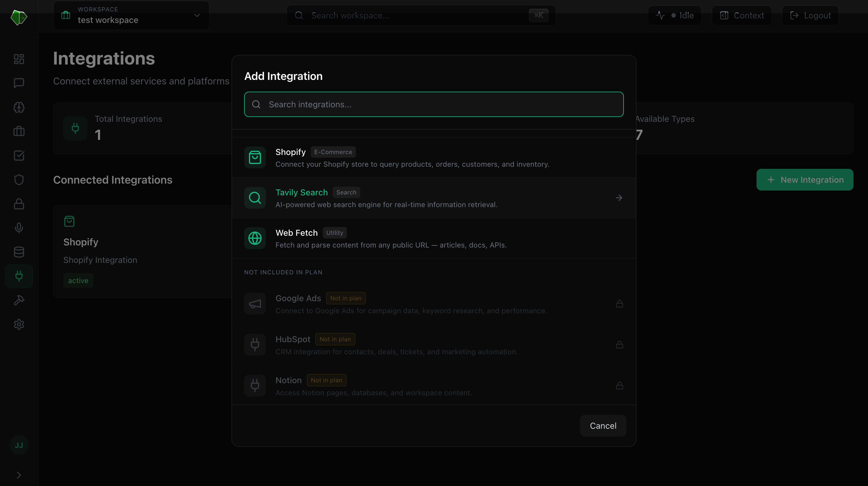Open the connected Shopify integration card
Screen dimensions: 868x486
pyautogui.click(x=143, y=251)
